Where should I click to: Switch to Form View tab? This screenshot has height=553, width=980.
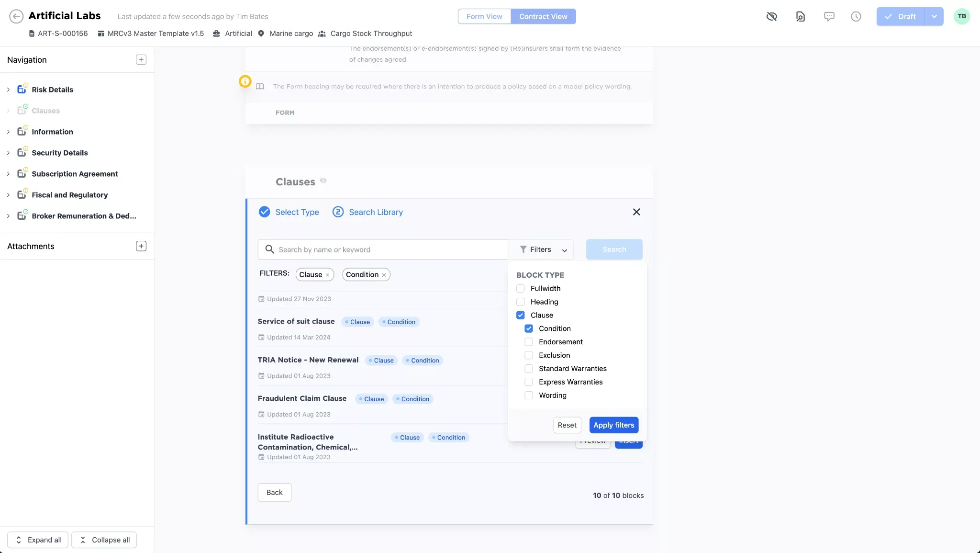(484, 16)
